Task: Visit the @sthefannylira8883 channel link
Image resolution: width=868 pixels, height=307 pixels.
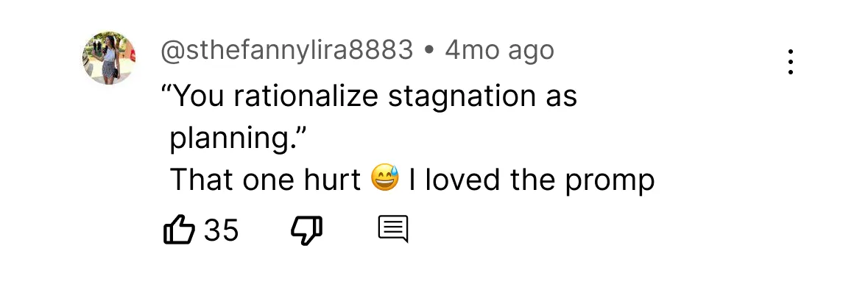Action: 287,51
